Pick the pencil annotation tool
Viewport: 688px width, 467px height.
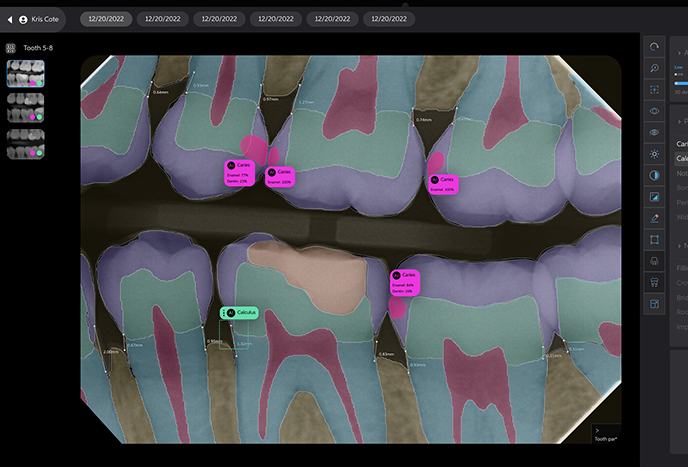coord(654,218)
